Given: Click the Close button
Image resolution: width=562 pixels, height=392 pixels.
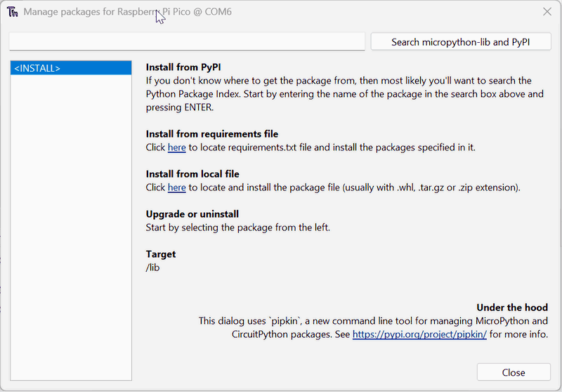Looking at the screenshot, I should [514, 372].
